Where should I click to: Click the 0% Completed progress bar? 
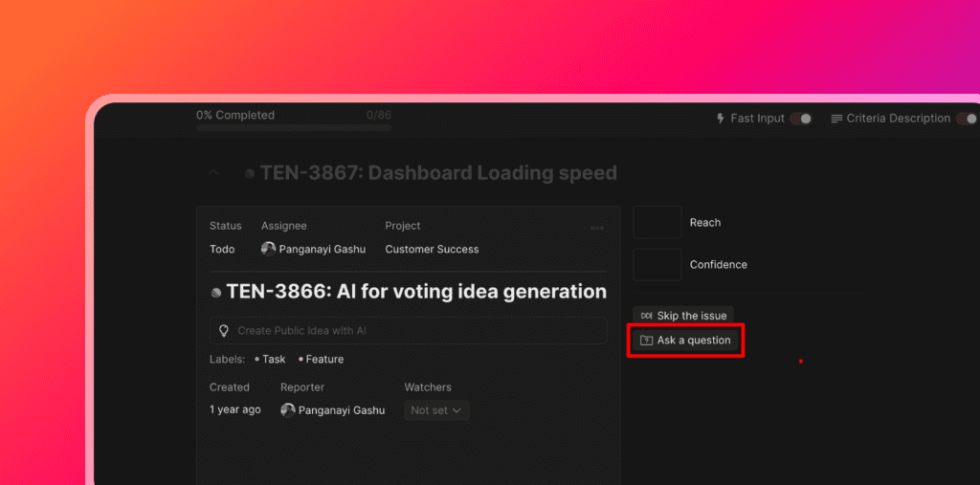pyautogui.click(x=294, y=127)
